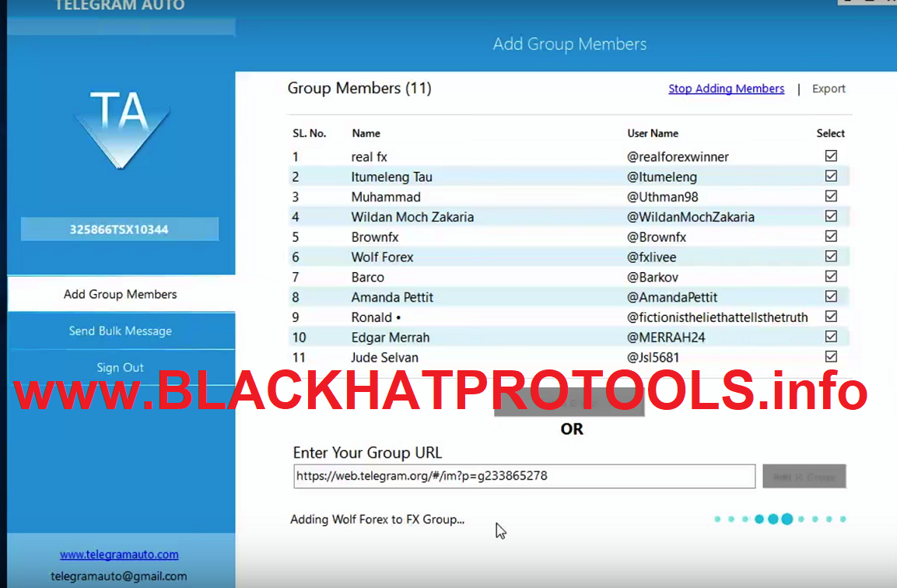Screen dimensions: 897x588
Task: Click the Select column header
Action: click(831, 133)
